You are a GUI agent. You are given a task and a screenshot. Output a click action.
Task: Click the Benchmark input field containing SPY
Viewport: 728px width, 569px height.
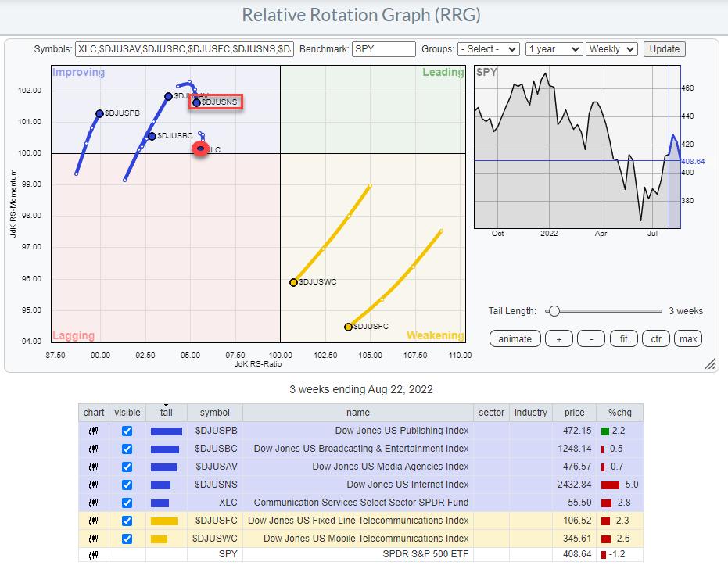[383, 49]
